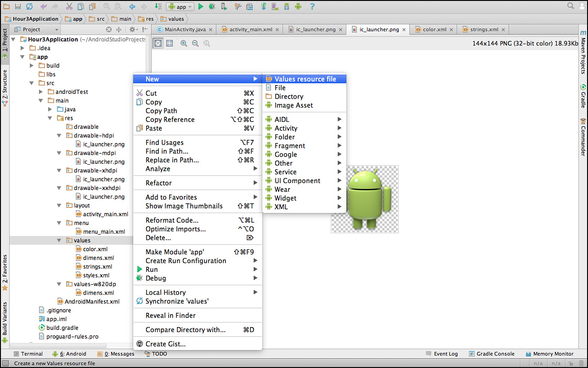
Task: Toggle the TODO tool window
Action: point(156,354)
